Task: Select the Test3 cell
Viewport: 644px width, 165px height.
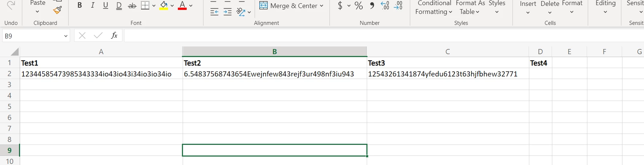Action: (x=448, y=63)
